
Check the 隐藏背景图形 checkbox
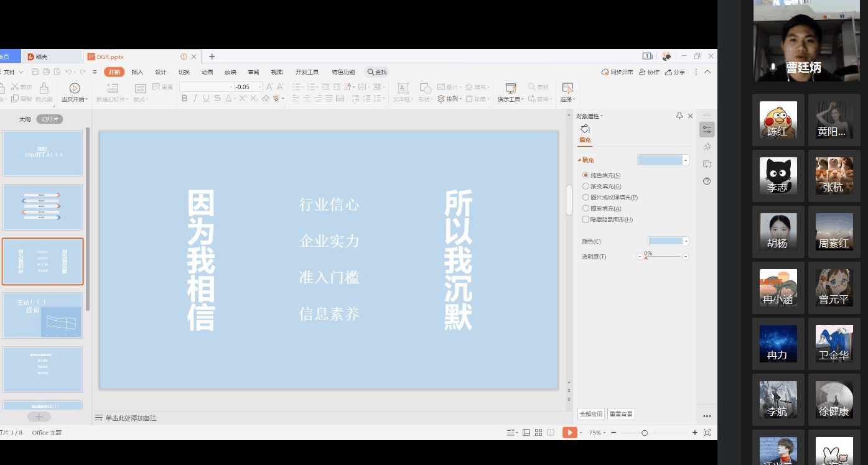coord(586,219)
